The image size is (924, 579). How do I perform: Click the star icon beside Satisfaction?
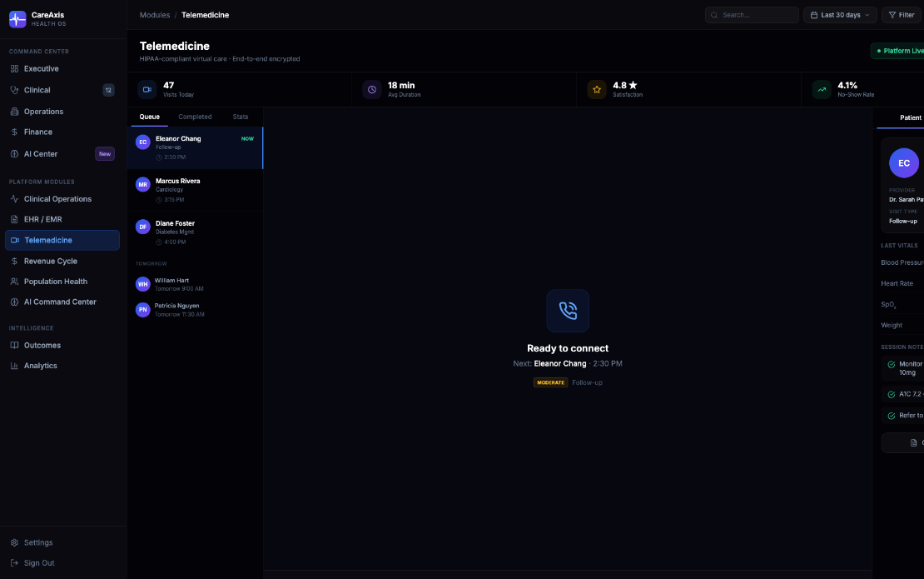(x=596, y=90)
